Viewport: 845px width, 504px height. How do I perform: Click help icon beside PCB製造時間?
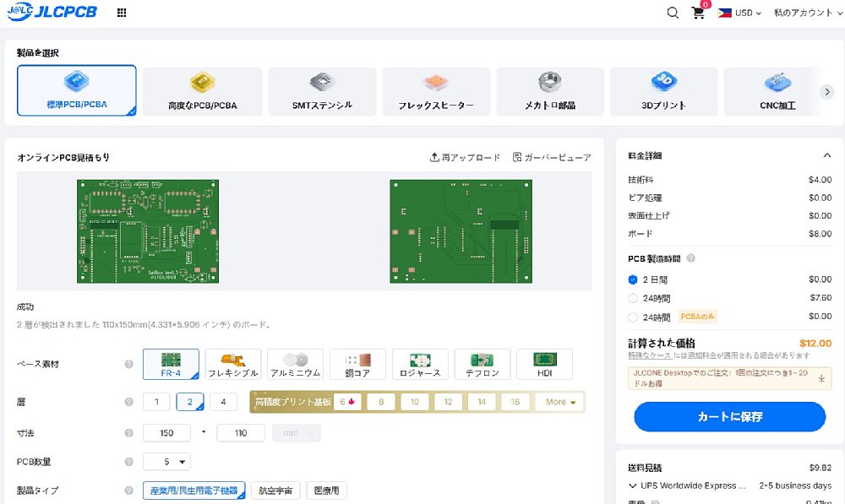690,258
